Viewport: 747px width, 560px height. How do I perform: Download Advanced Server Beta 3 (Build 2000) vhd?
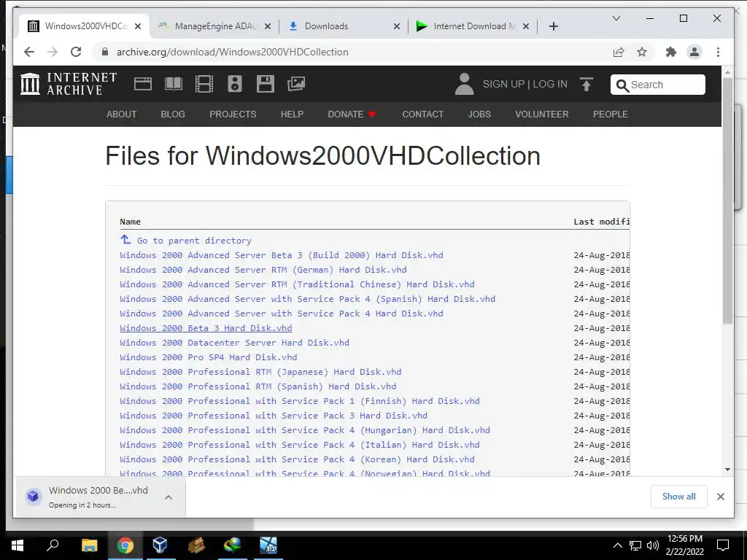click(282, 255)
